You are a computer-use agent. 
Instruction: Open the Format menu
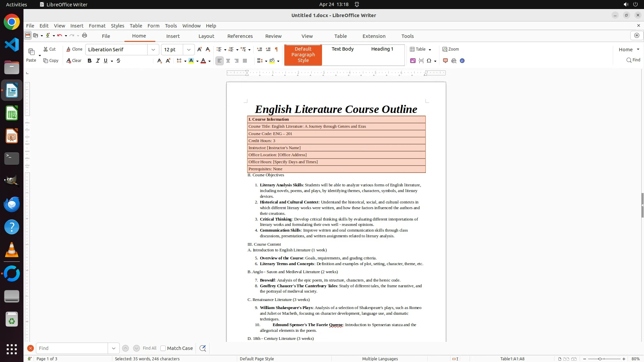coord(97,26)
